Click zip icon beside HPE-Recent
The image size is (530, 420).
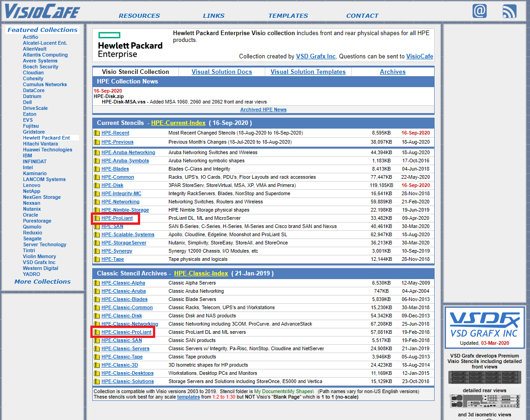[97, 133]
